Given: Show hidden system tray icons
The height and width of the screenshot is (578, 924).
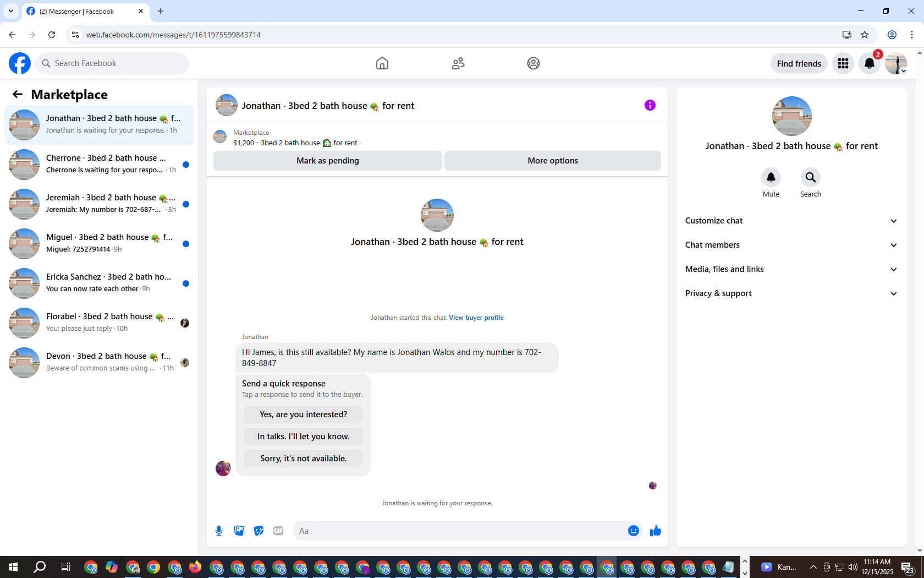Looking at the screenshot, I should tap(813, 567).
